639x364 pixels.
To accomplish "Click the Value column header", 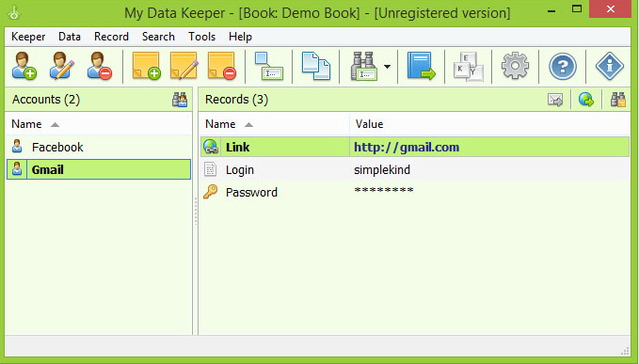I will 490,124.
